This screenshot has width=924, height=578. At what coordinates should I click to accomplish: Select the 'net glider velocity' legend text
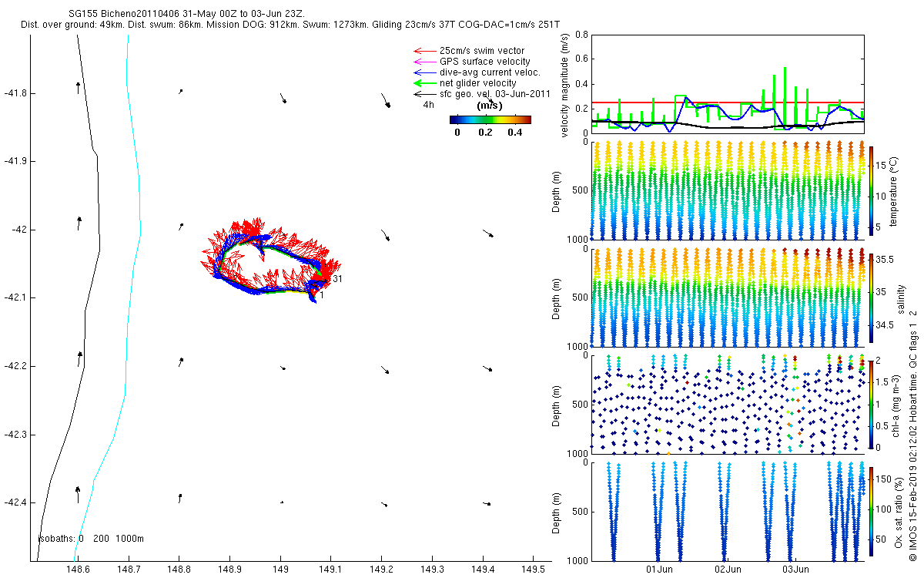tap(478, 83)
